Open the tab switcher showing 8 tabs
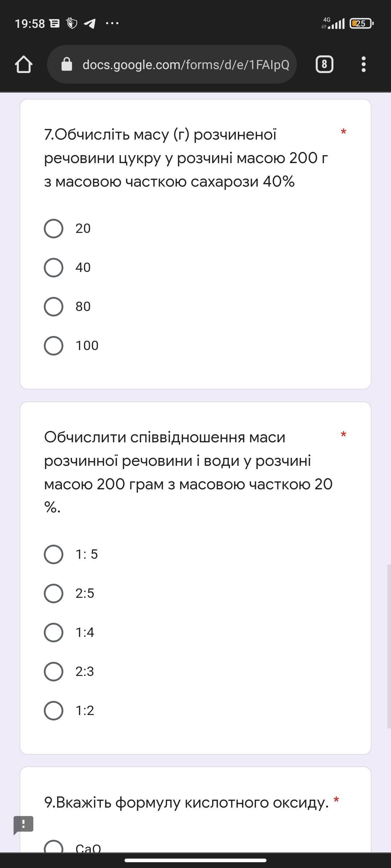The height and width of the screenshot is (868, 391). [x=324, y=64]
